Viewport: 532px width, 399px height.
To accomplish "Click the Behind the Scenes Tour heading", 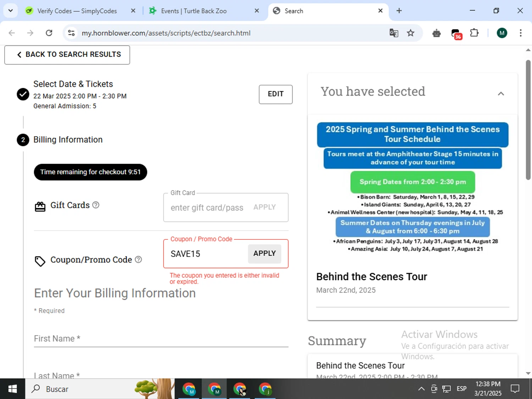I will [x=371, y=277].
